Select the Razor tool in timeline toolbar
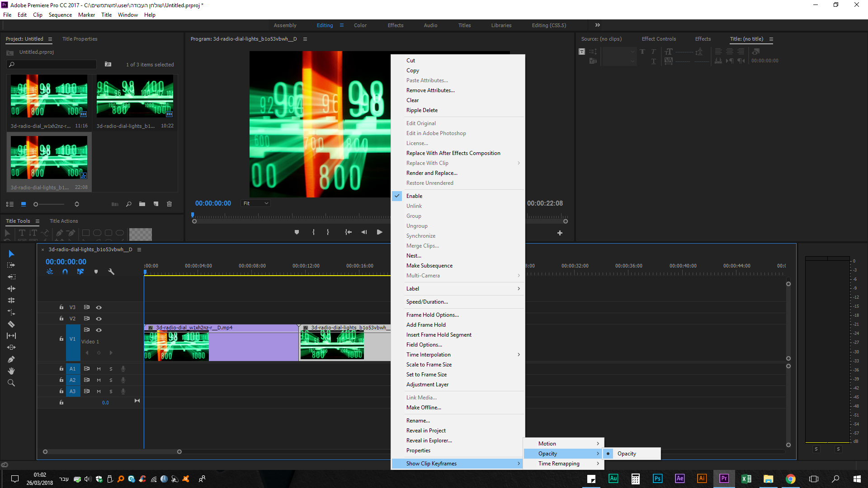 pos(11,324)
